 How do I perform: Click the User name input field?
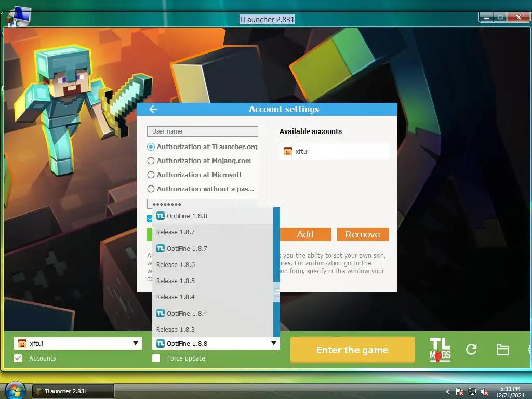[203, 131]
